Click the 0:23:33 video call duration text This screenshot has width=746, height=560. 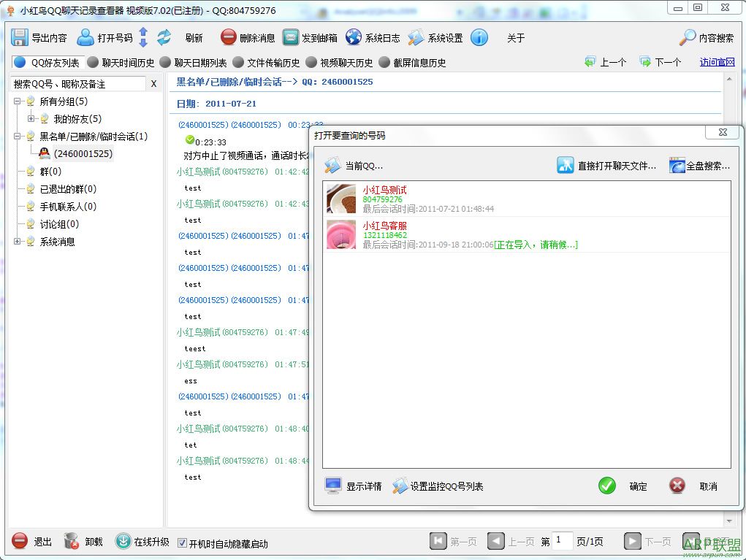pos(210,142)
